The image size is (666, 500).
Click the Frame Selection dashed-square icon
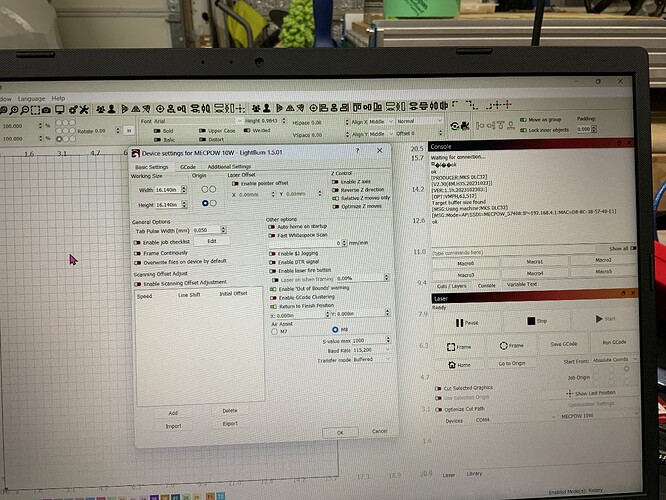click(35, 110)
